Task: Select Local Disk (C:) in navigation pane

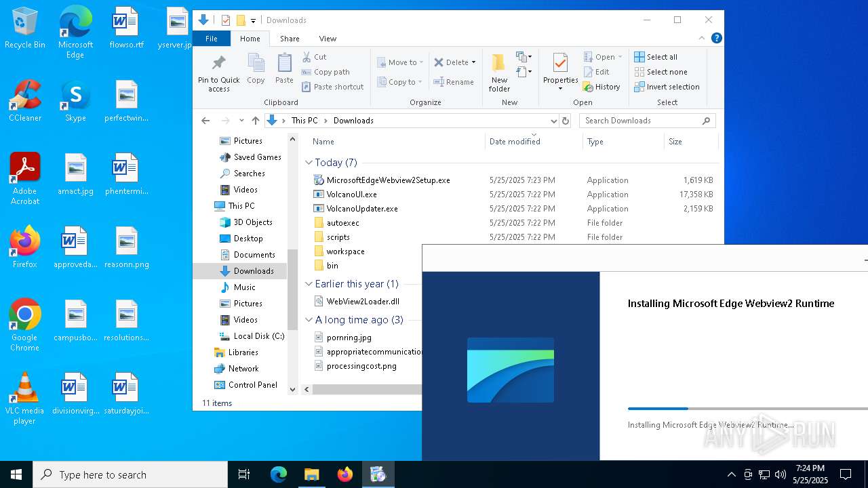Action: 252,336
